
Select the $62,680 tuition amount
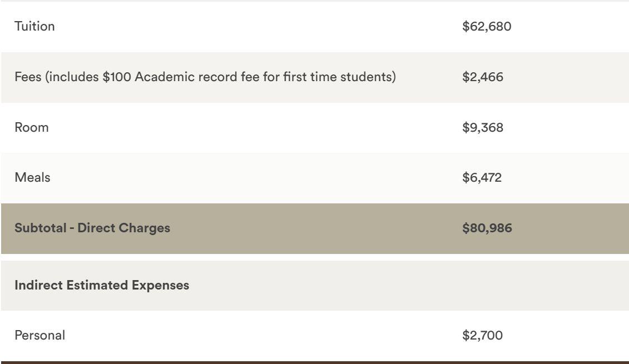point(487,27)
